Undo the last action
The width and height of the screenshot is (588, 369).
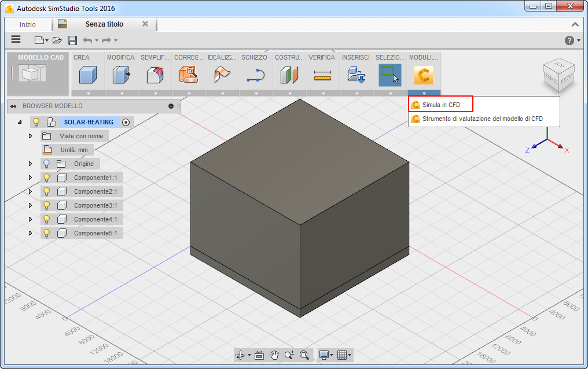tap(87, 40)
